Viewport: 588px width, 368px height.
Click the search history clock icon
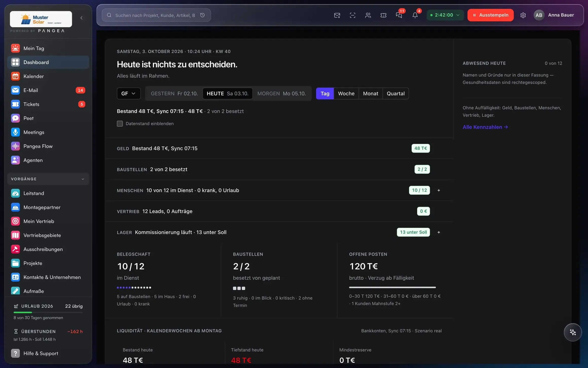coord(203,15)
